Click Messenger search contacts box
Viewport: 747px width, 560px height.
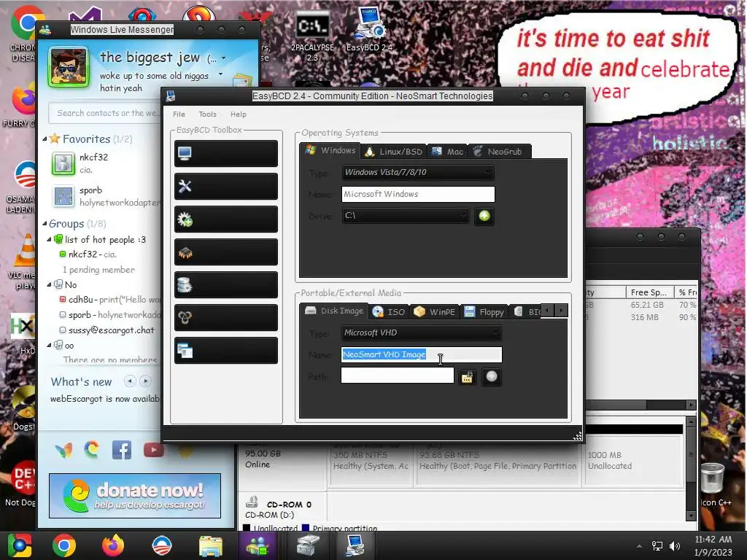(105, 113)
